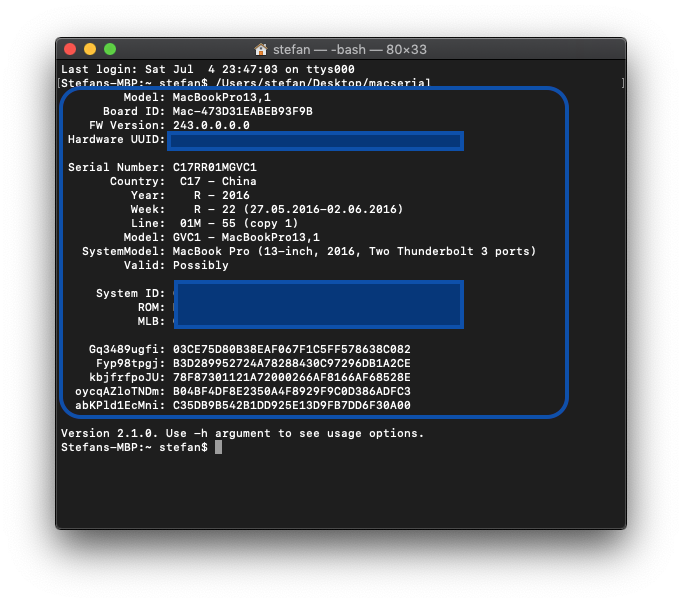Screen dimensions: 682x603
Task: Click the 'MLB:' label
Action: [151, 321]
